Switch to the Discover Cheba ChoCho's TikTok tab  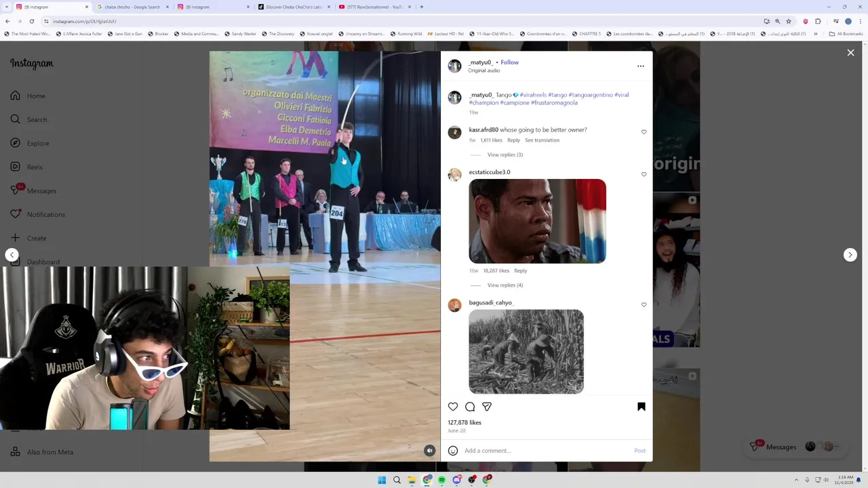[x=294, y=7]
